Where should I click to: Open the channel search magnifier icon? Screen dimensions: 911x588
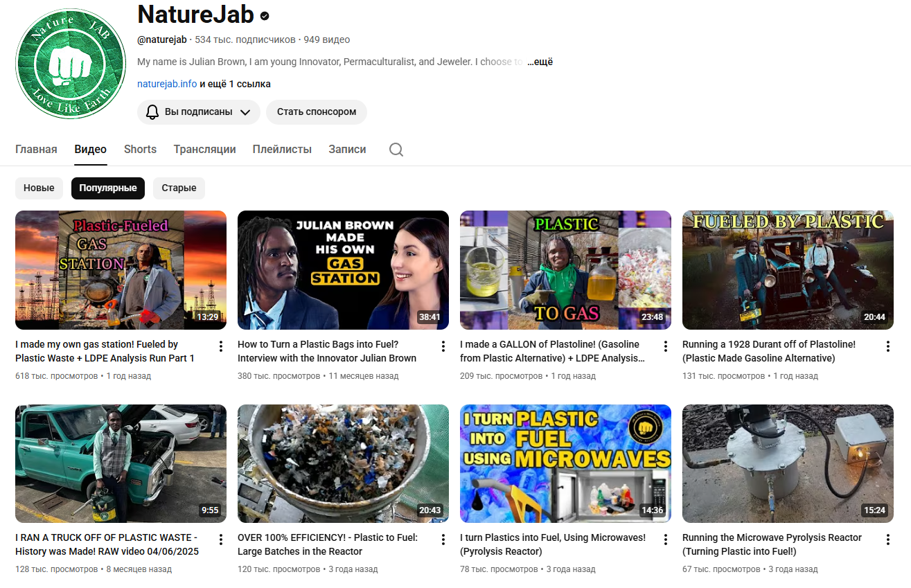[x=396, y=150]
